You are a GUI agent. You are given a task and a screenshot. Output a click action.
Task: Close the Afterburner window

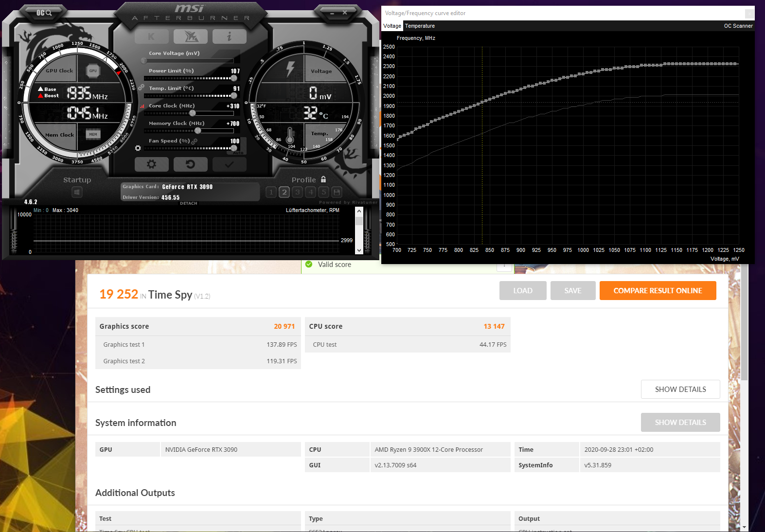(345, 13)
